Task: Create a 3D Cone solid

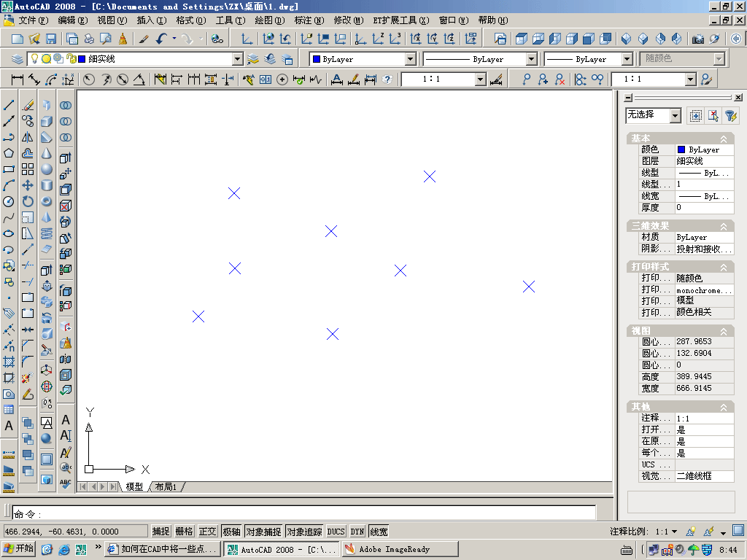Action: [46, 153]
